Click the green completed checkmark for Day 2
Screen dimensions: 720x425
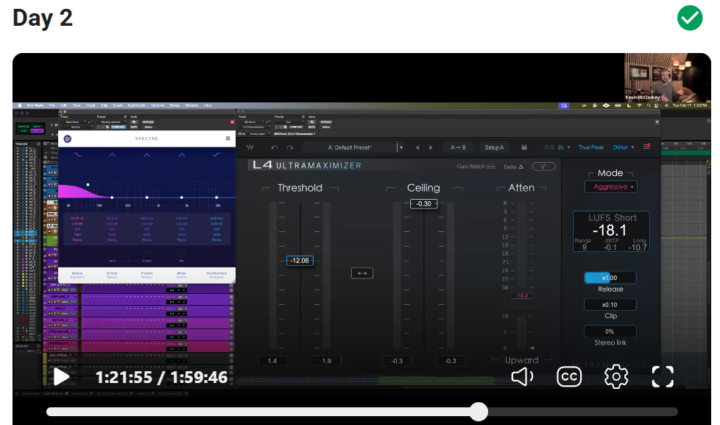click(x=690, y=18)
